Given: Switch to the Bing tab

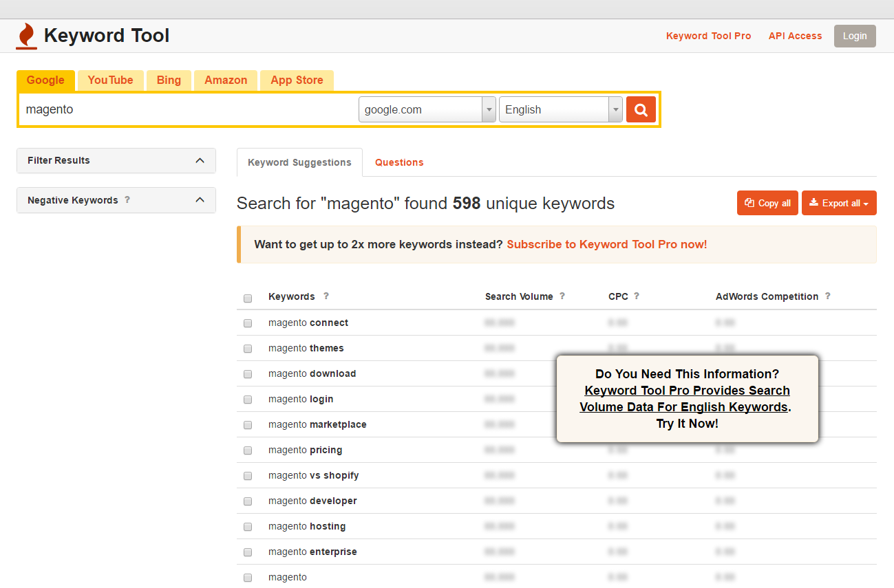Looking at the screenshot, I should [x=169, y=80].
